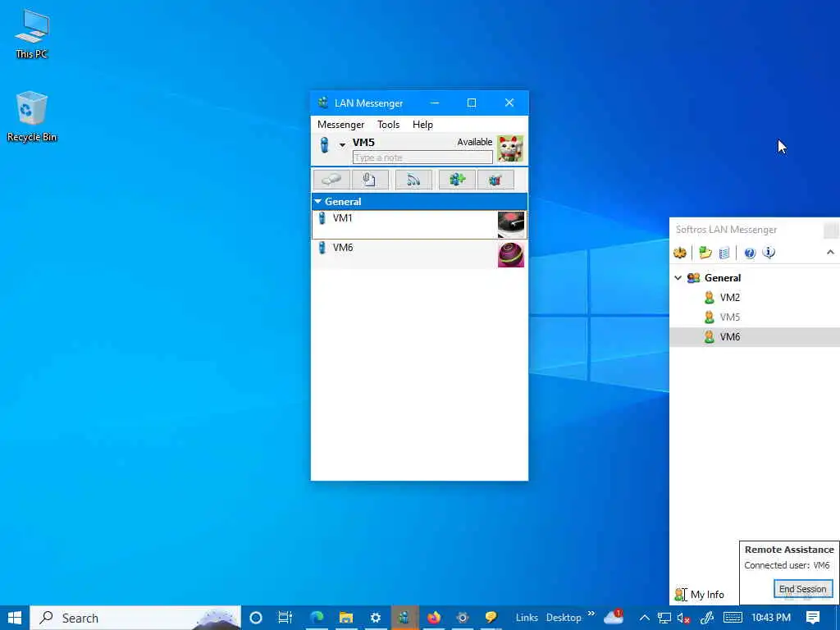Viewport: 840px width, 630px height.
Task: Start a conversation using the chat bubbles button
Action: [331, 180]
